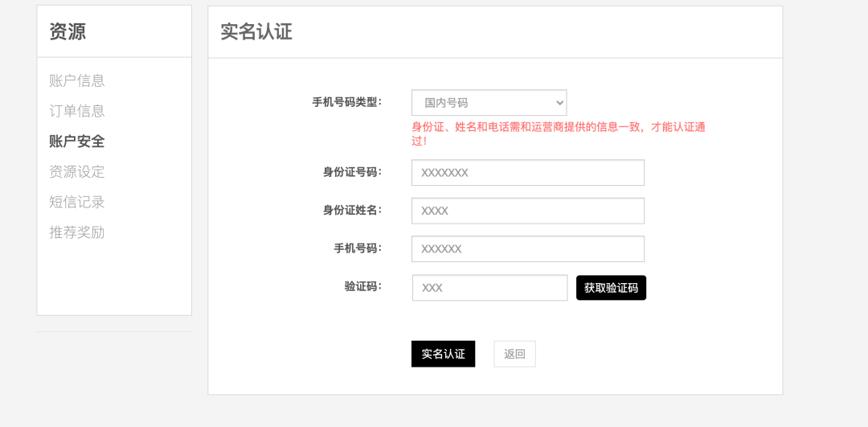Click the 验证码 field label
868x427 pixels.
tap(363, 287)
